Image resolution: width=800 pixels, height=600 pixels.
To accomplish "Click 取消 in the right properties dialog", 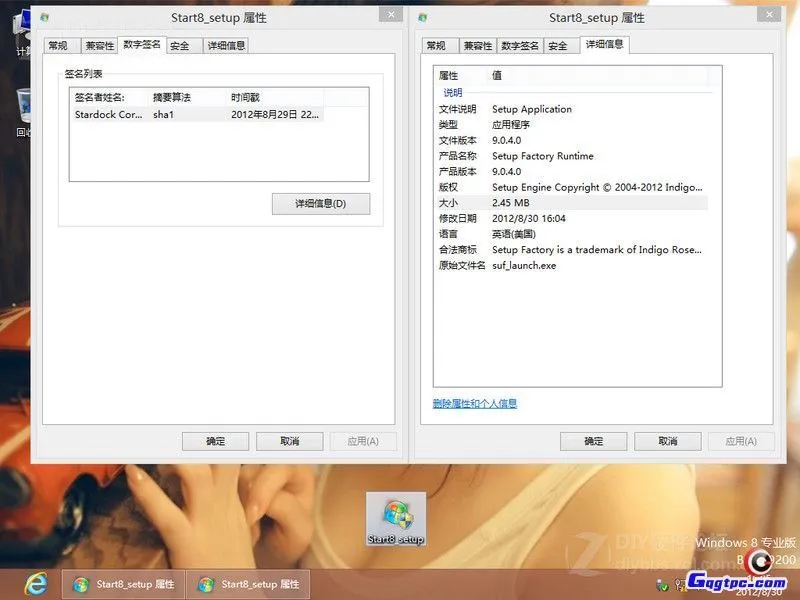I will pyautogui.click(x=667, y=440).
